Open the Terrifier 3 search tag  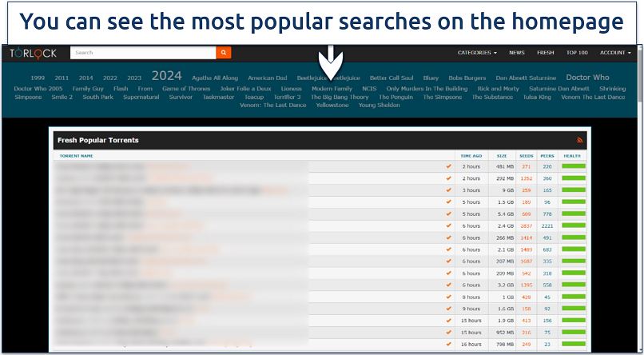click(287, 97)
